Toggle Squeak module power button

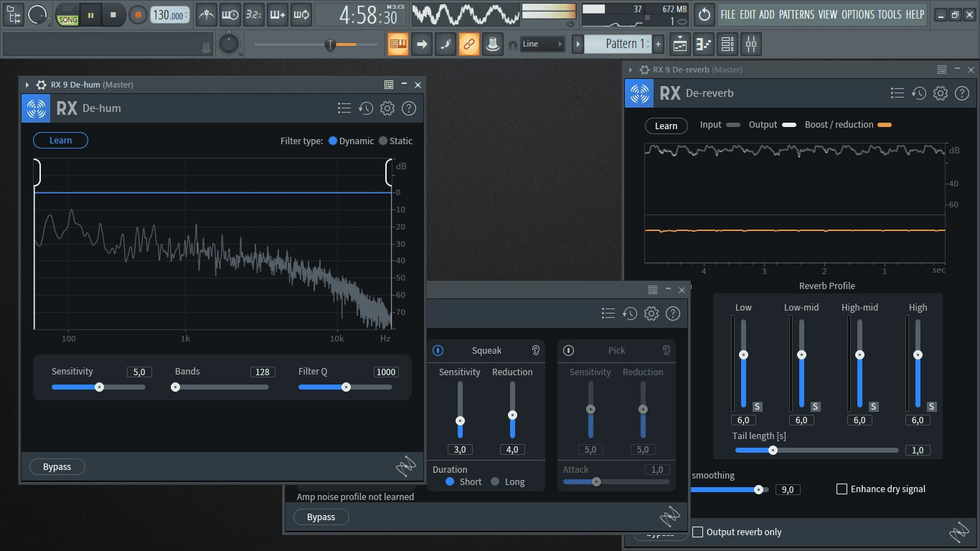click(438, 350)
